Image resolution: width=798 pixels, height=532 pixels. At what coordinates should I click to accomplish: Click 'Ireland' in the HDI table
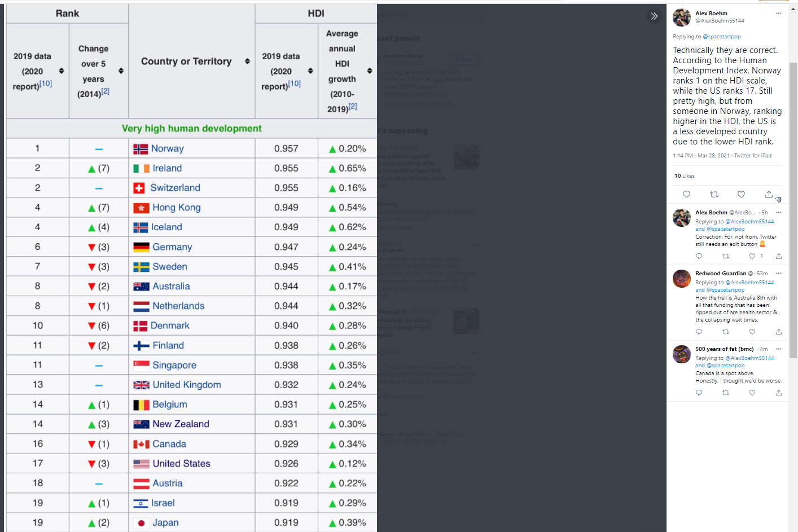pos(167,168)
